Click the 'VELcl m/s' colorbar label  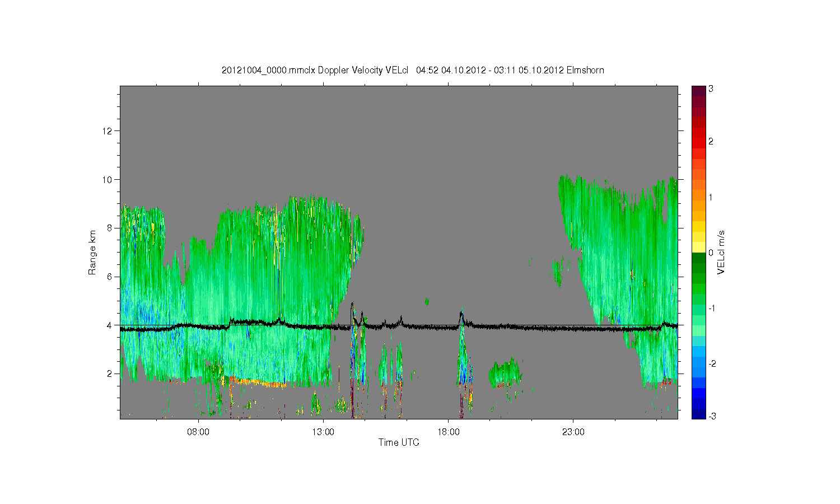[721, 252]
